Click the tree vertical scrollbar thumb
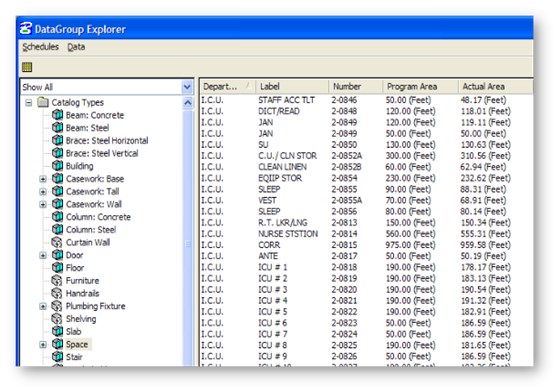 (x=188, y=243)
